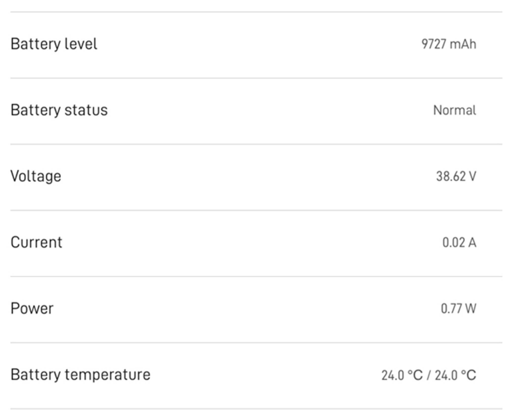Click the divider line above Battery level

point(256,12)
